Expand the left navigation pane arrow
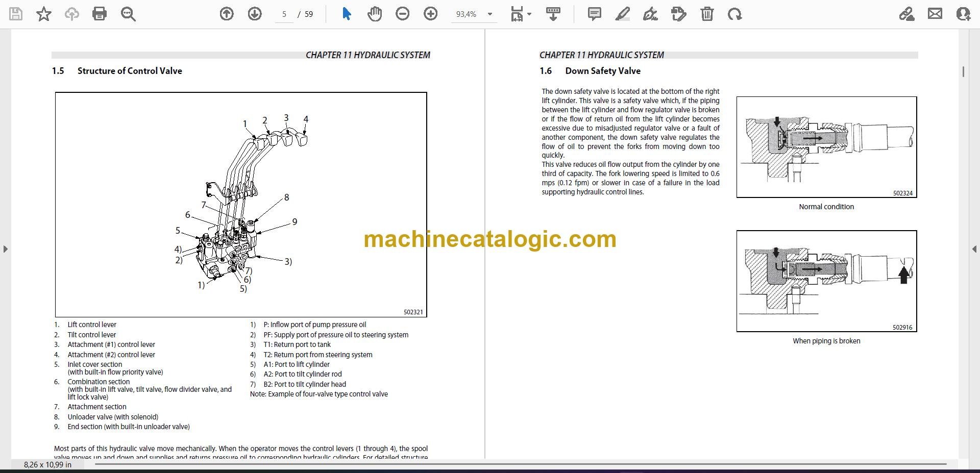The image size is (980, 473). [x=5, y=249]
